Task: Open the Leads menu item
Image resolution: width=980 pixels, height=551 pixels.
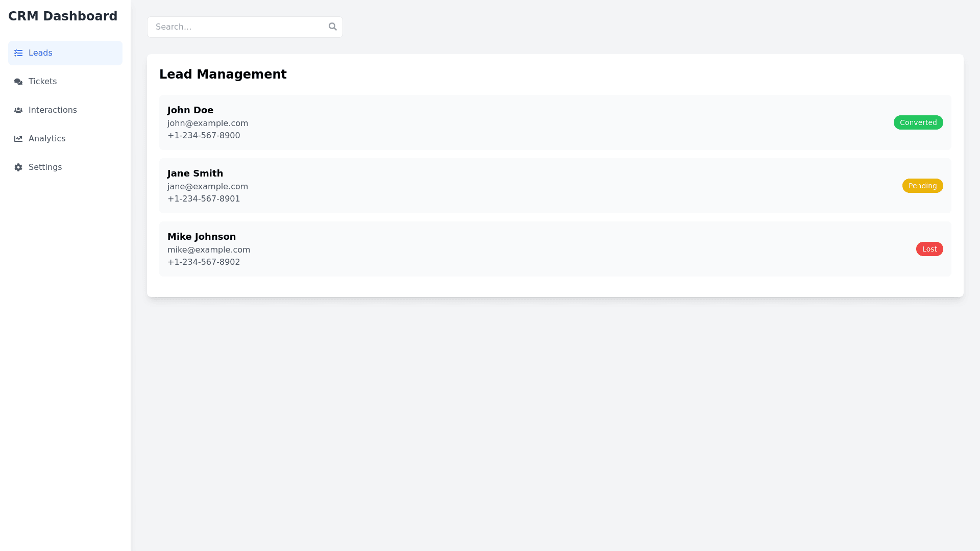Action: pyautogui.click(x=40, y=53)
